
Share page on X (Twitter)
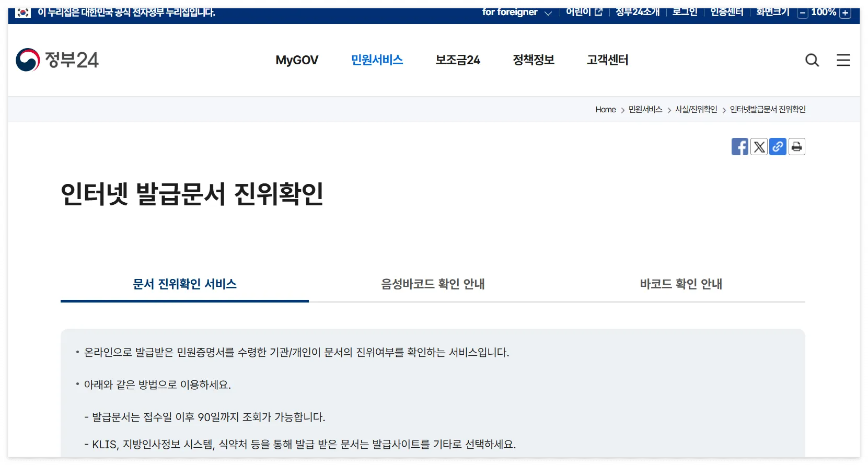pos(759,147)
